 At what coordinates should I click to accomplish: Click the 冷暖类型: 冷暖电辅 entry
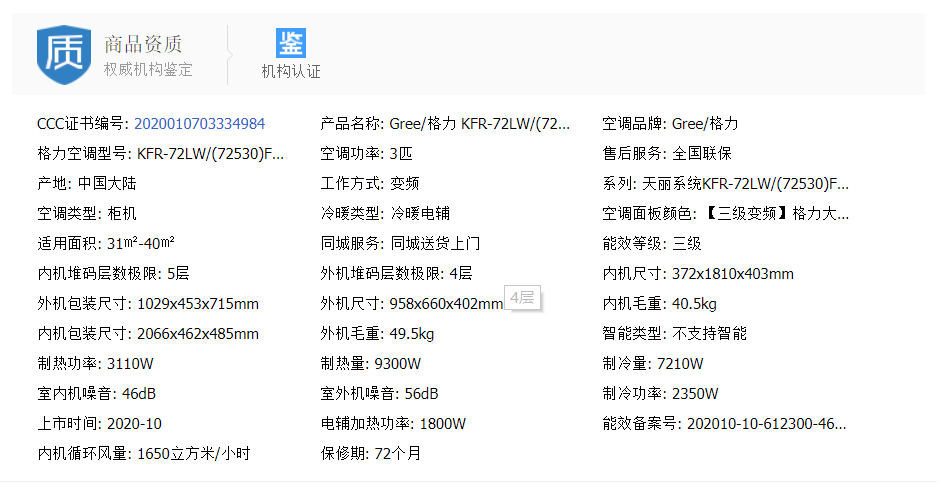click(385, 214)
